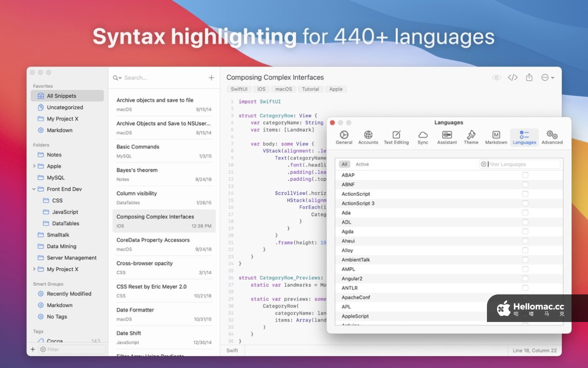Expand the Apple folder

[x=34, y=166]
